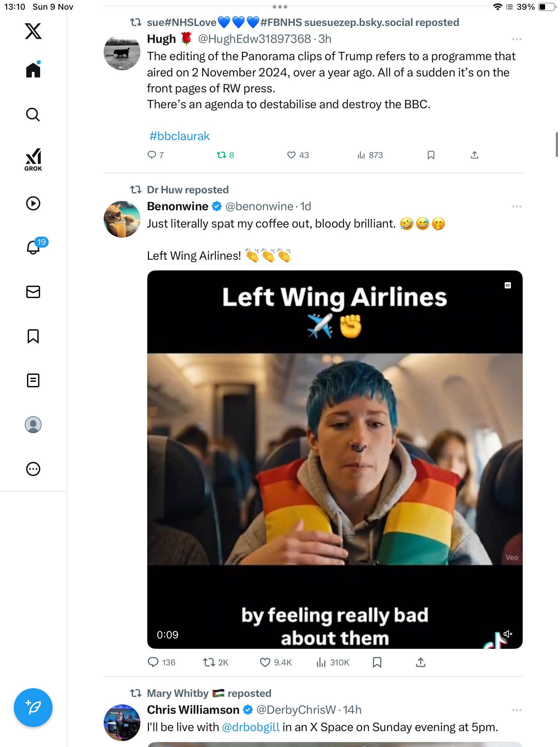
Task: Open the Search page
Action: [x=33, y=114]
